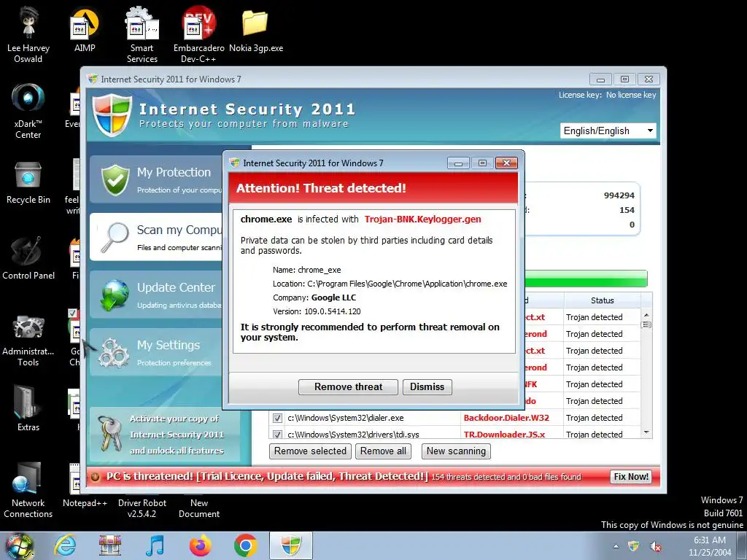Screen dimensions: 747x560
Task: Select the Internet Security shield taskbar button
Action: 291,545
